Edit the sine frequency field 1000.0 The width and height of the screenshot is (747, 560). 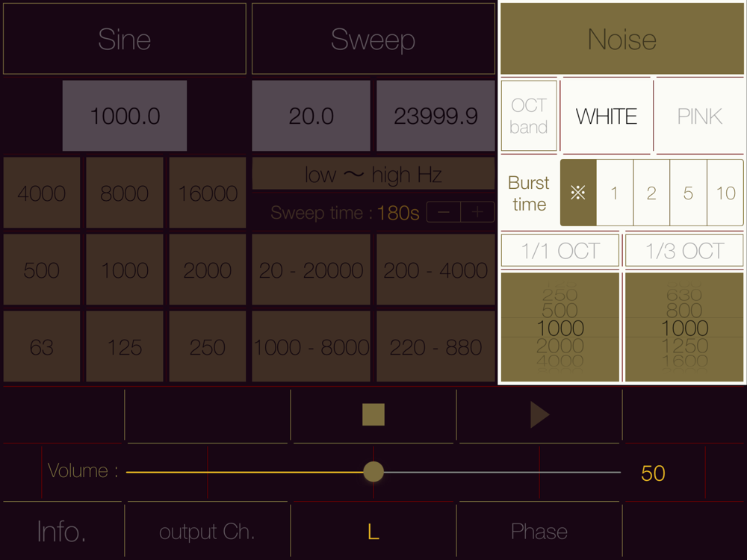tap(125, 116)
